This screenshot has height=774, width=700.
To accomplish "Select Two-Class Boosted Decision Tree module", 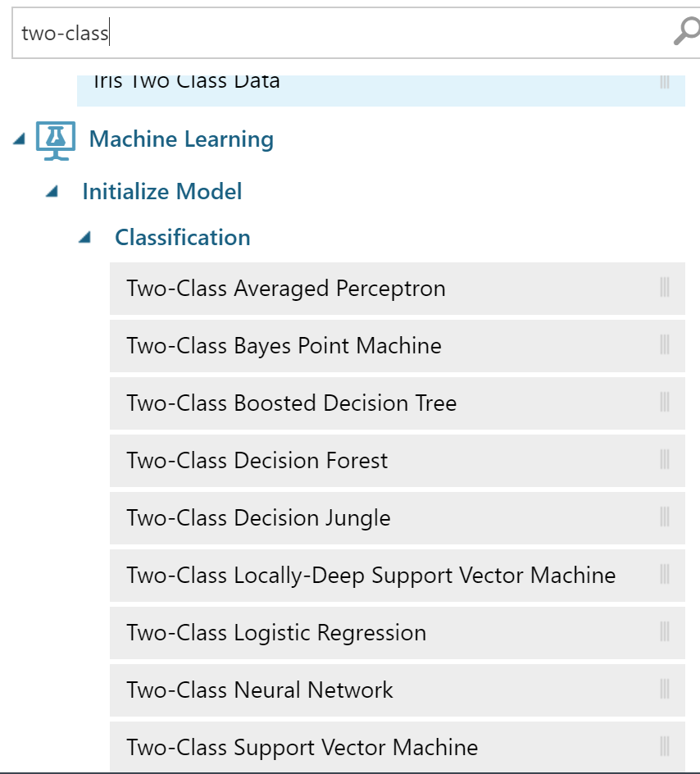I will (x=397, y=403).
